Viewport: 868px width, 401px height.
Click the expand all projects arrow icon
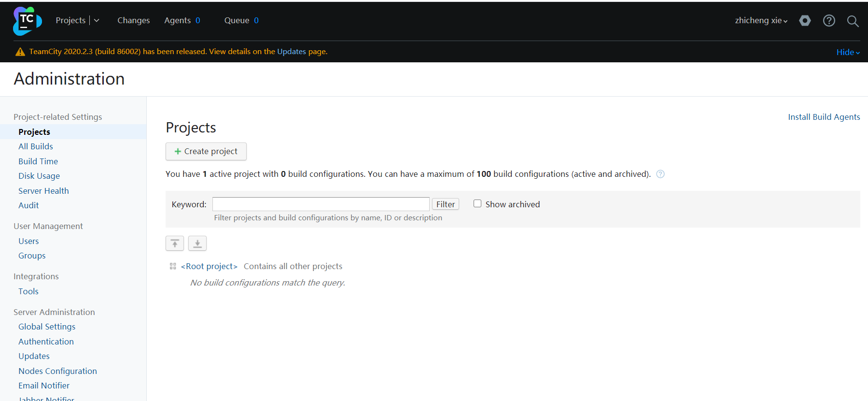(197, 243)
